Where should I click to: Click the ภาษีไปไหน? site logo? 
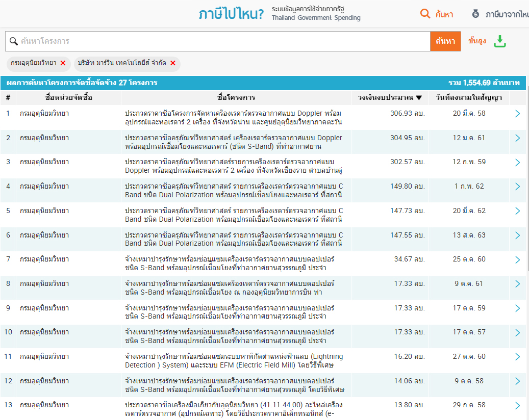(x=231, y=14)
